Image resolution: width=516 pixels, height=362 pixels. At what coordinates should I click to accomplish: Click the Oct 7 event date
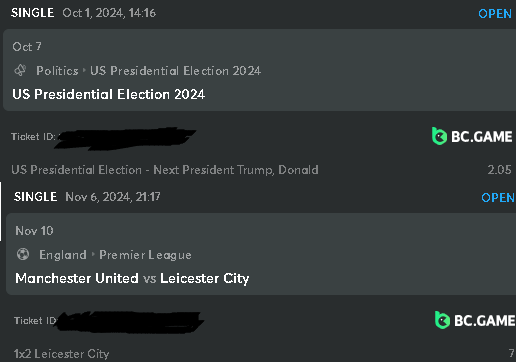pos(27,47)
